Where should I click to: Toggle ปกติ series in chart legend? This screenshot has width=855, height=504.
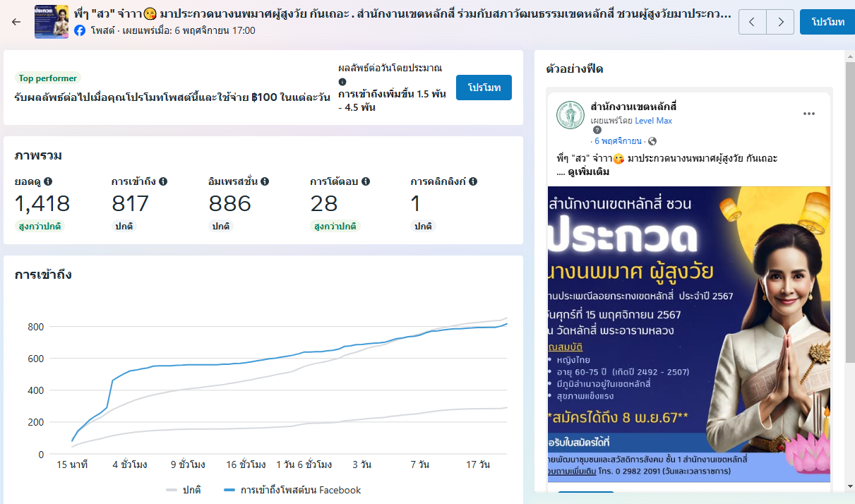pyautogui.click(x=184, y=490)
